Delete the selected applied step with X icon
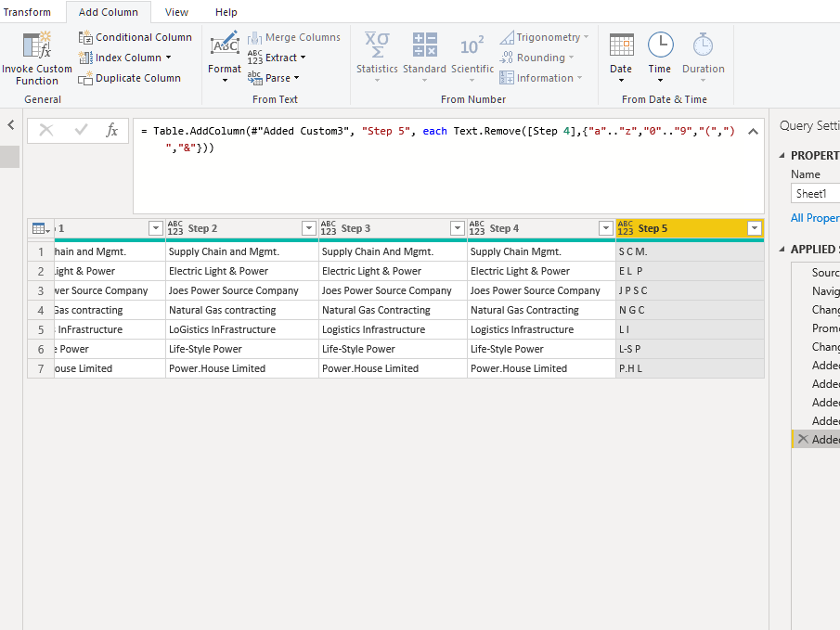Viewport: 840px width, 630px height. (803, 440)
